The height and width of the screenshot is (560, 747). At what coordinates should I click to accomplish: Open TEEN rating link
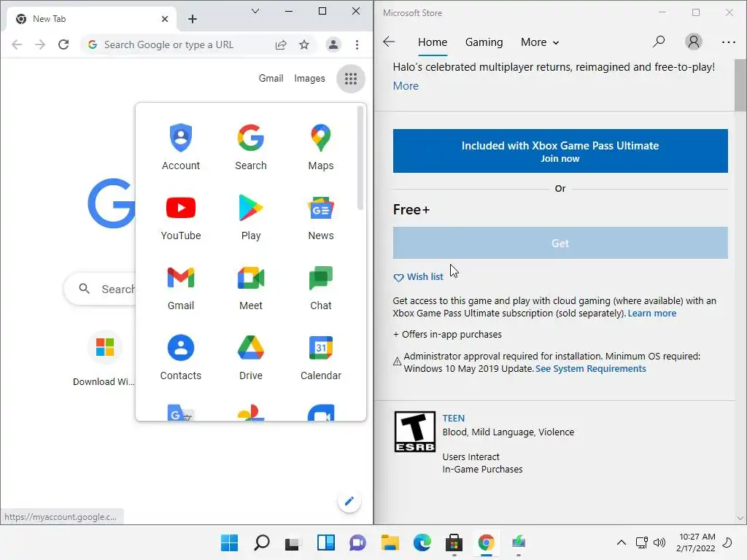pyautogui.click(x=453, y=419)
